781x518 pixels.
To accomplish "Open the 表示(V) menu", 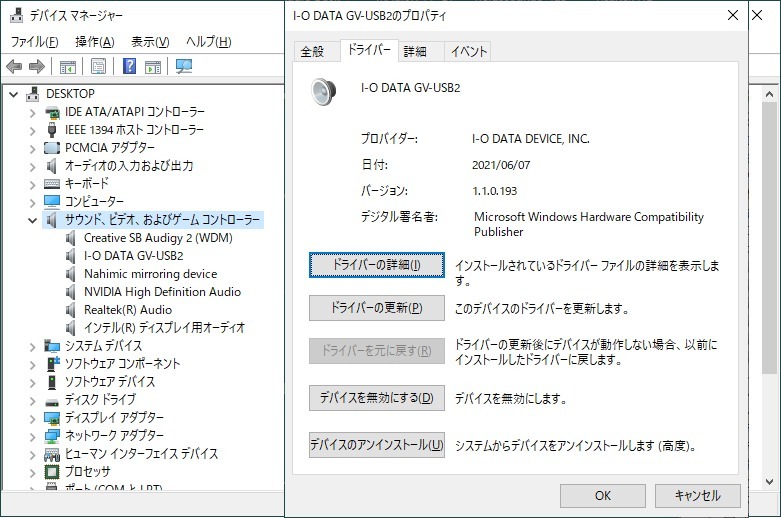I will click(x=150, y=42).
